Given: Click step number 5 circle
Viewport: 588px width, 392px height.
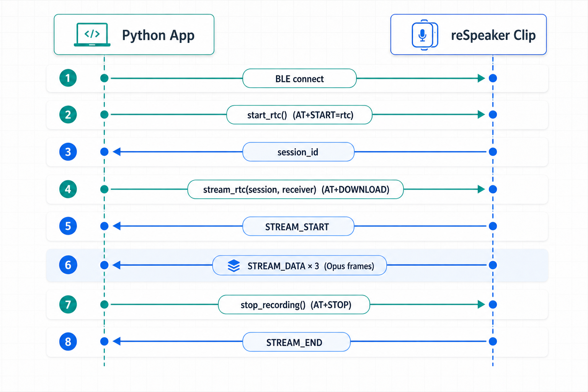Looking at the screenshot, I should pyautogui.click(x=68, y=226).
